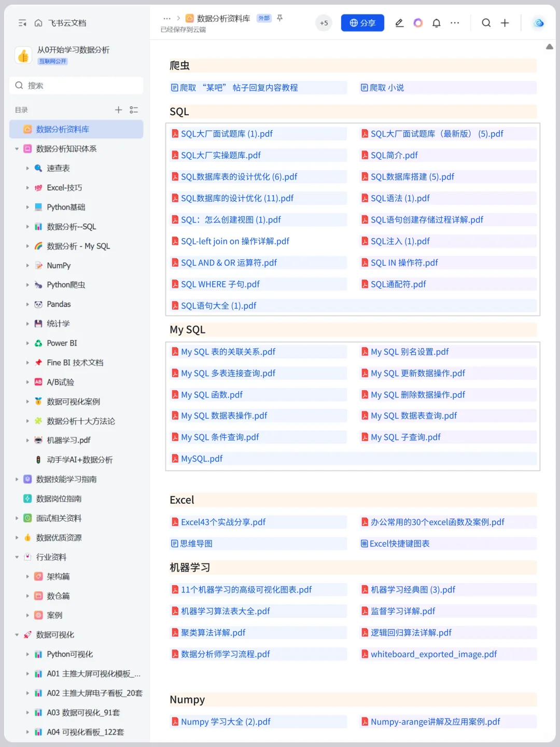Open SQL通配符.pdf
The image size is (560, 747).
point(398,284)
